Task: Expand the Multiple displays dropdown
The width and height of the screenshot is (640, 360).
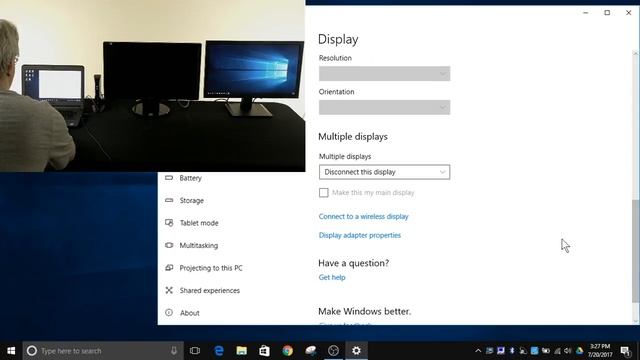Action: click(x=384, y=172)
